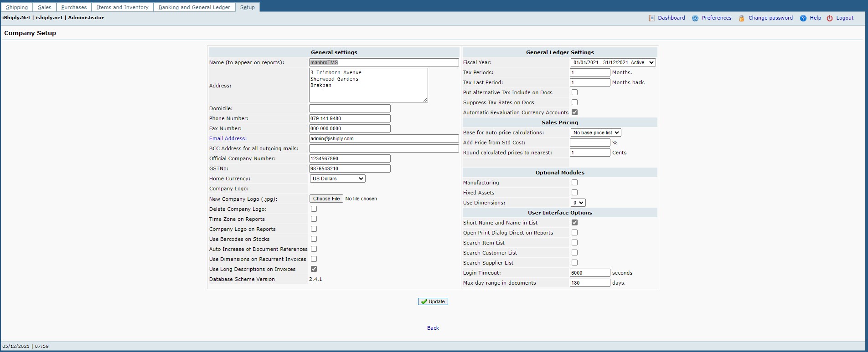Open Base for auto price calculations dropdown
The image size is (868, 352).
[x=595, y=133]
